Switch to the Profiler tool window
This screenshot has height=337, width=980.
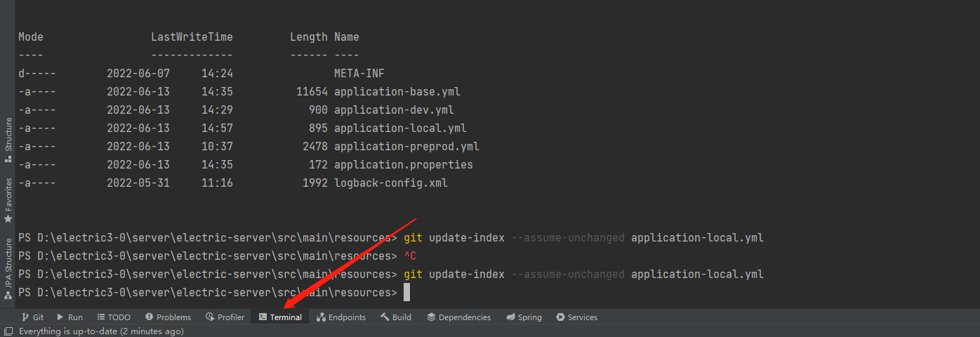coord(225,317)
